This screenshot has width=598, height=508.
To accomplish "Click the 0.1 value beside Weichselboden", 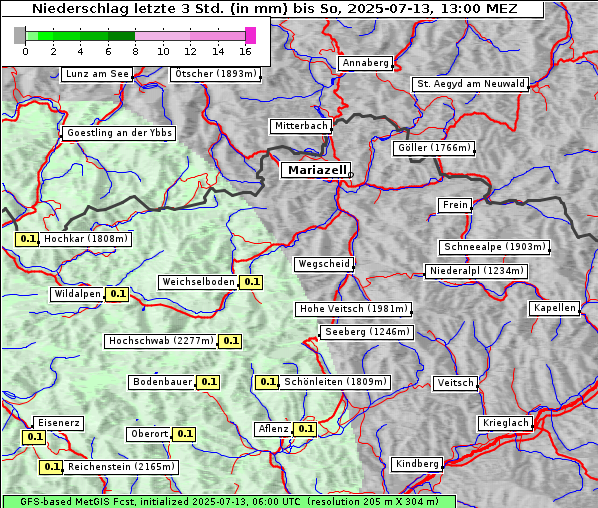I will [251, 282].
